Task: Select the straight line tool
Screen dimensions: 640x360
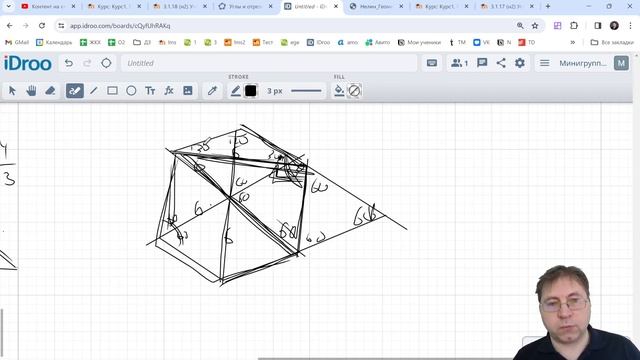Action: [x=94, y=91]
